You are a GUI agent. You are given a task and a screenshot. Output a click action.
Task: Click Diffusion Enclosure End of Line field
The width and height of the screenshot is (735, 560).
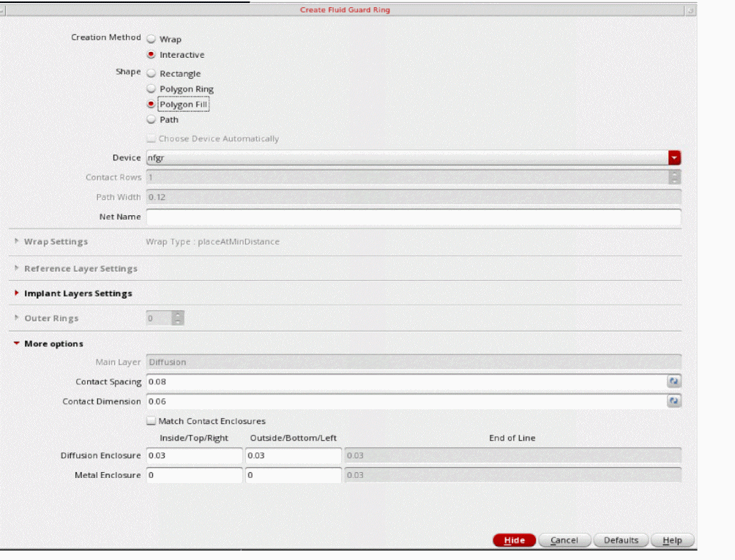pyautogui.click(x=512, y=455)
